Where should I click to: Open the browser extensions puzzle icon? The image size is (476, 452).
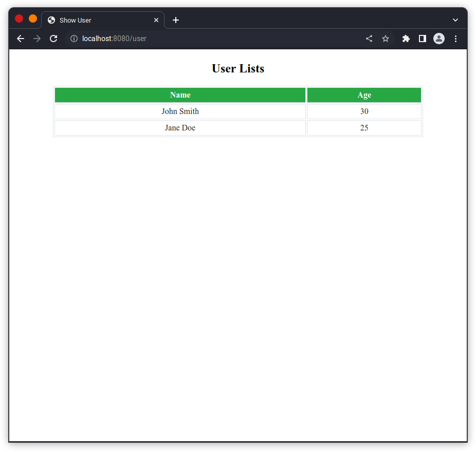(406, 39)
